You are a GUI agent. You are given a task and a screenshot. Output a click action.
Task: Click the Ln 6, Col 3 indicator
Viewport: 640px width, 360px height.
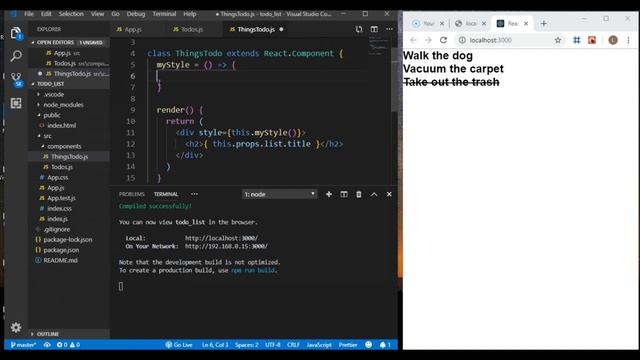point(215,345)
